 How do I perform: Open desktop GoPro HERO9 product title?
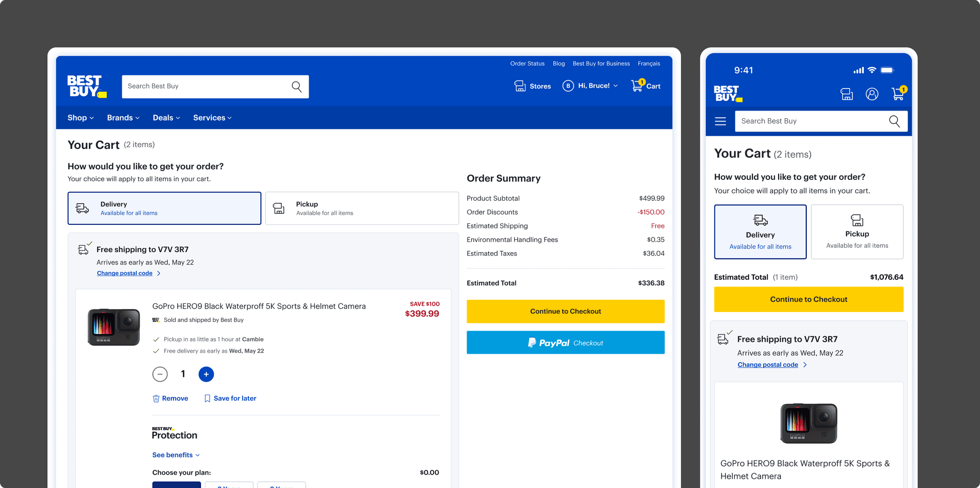pyautogui.click(x=259, y=306)
